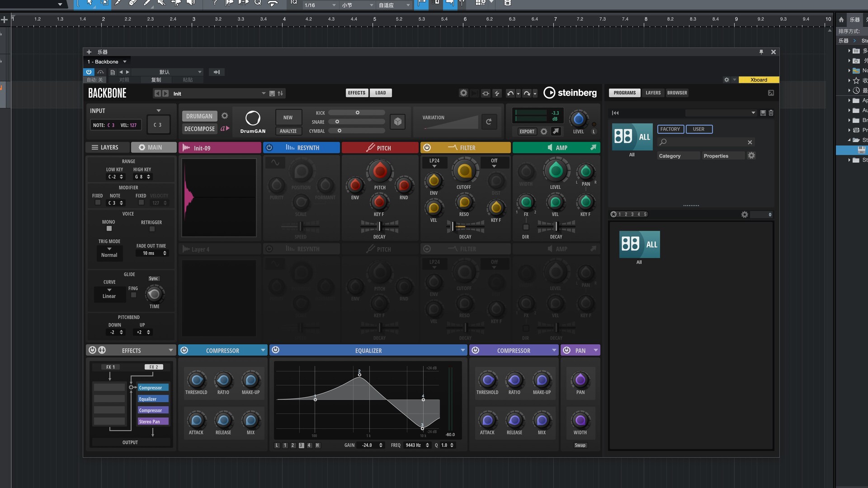
Task: Open export settings gear icon
Action: (544, 131)
